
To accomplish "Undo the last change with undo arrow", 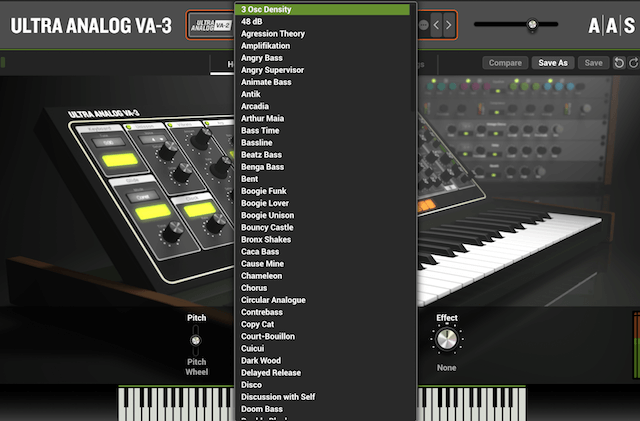I will point(619,63).
